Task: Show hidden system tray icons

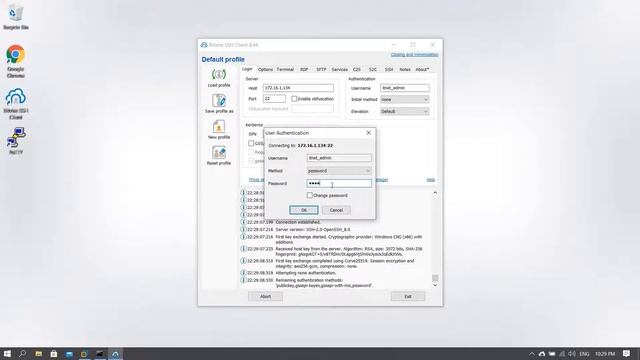Action: pyautogui.click(x=531, y=354)
